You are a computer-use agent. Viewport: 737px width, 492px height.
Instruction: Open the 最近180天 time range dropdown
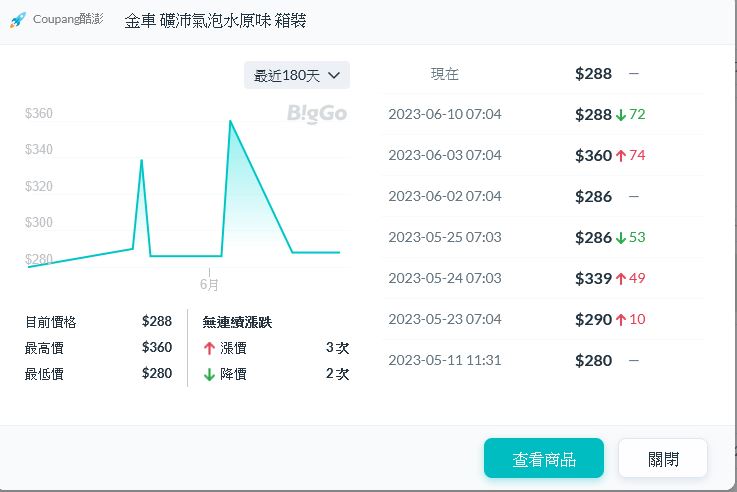[x=297, y=75]
